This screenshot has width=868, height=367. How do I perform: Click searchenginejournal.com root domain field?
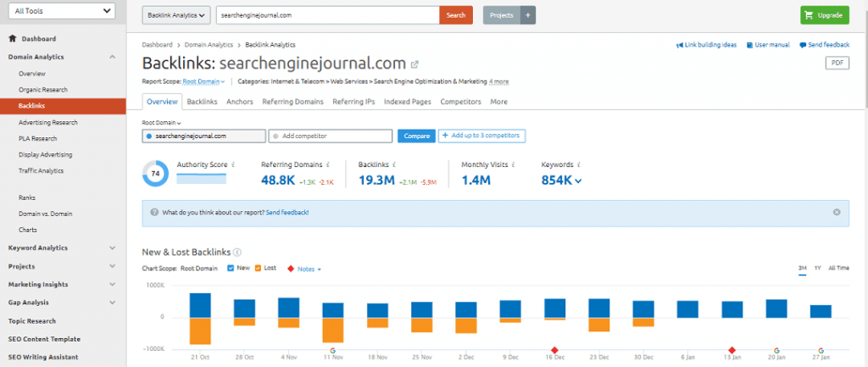coord(203,136)
